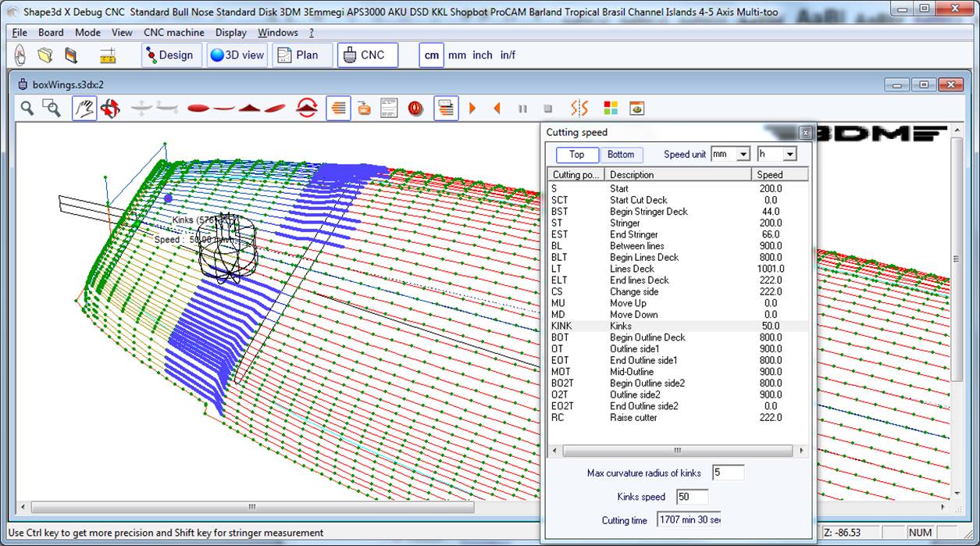This screenshot has width=980, height=546.
Task: Click the red flip board icon
Action: point(307,109)
